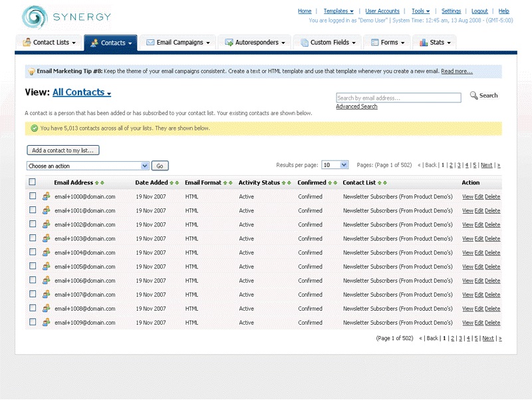
Task: Tick the select-all checkbox in table header
Action: (x=32, y=182)
